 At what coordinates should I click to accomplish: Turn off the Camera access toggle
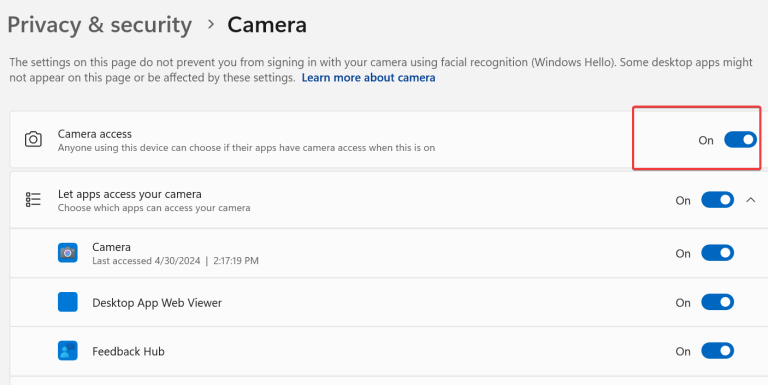click(x=741, y=140)
